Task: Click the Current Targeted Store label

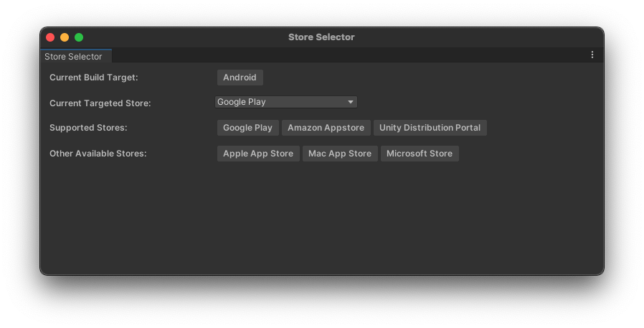Action: (x=100, y=103)
